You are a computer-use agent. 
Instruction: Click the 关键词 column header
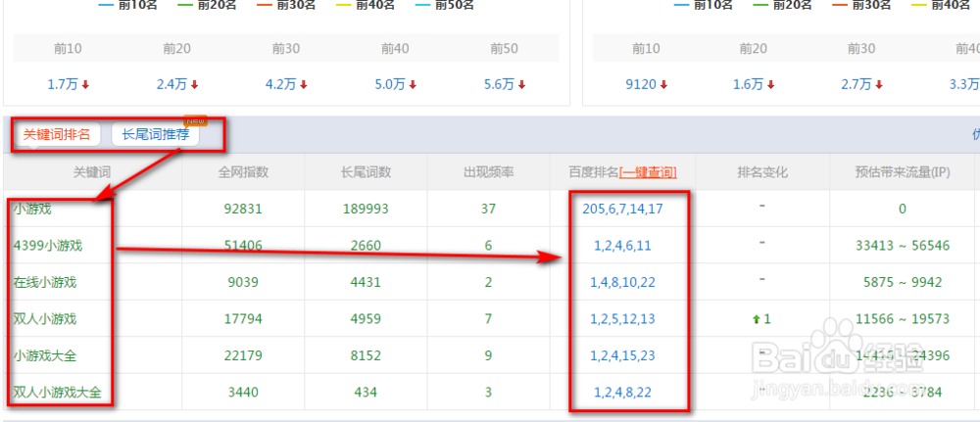92,173
